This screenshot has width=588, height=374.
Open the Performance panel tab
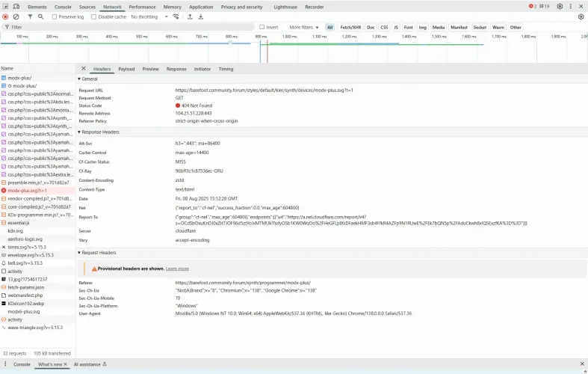tap(142, 7)
